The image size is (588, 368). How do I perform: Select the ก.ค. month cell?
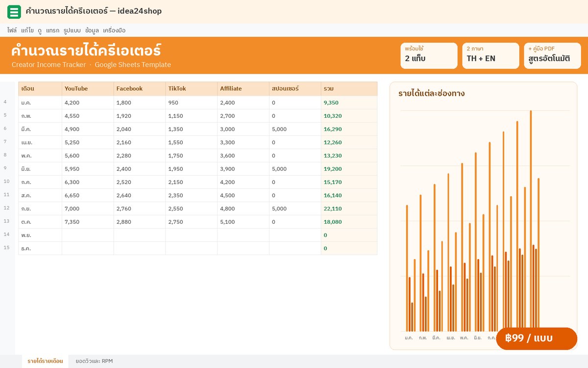pos(40,182)
